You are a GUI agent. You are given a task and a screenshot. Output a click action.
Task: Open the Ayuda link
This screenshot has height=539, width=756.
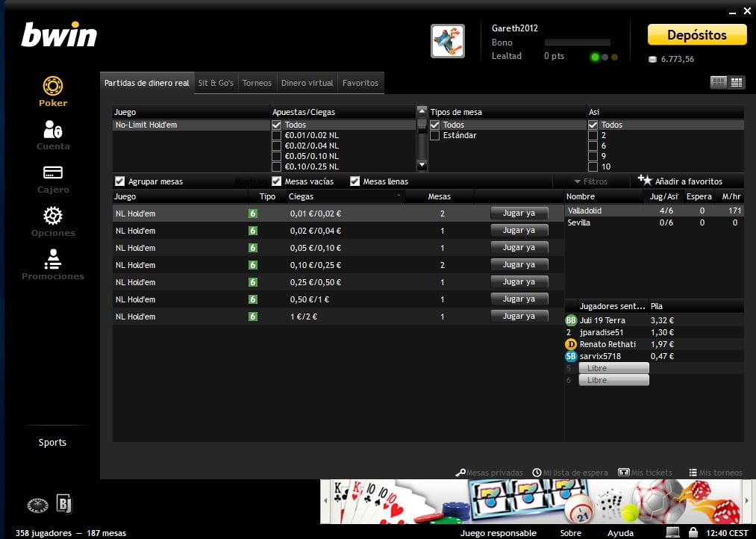pos(620,533)
